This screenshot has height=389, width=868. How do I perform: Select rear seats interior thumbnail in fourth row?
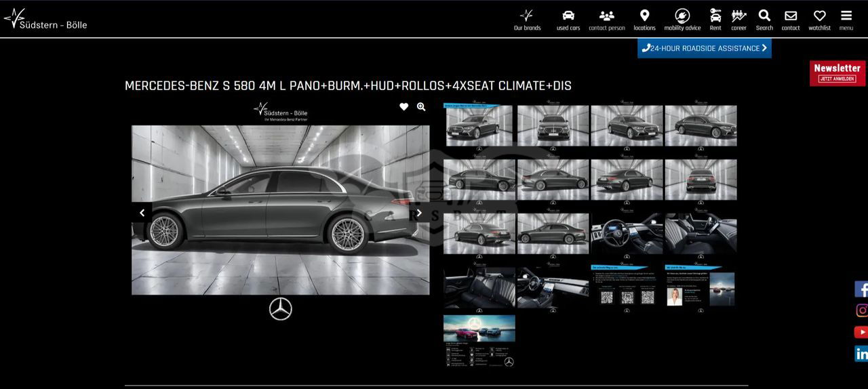[x=479, y=287]
